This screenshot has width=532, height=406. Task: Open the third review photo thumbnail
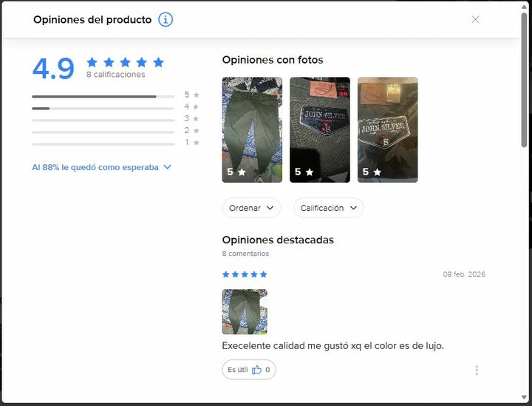coord(387,129)
